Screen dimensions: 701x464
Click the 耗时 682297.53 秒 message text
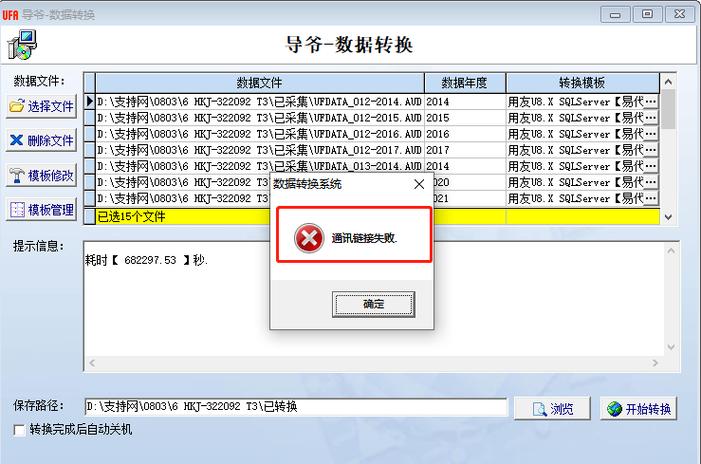[147, 260]
